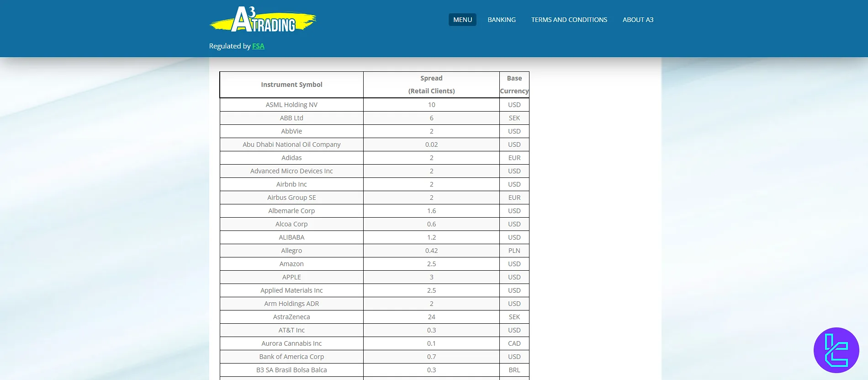Go to the BANKING page

click(x=501, y=20)
